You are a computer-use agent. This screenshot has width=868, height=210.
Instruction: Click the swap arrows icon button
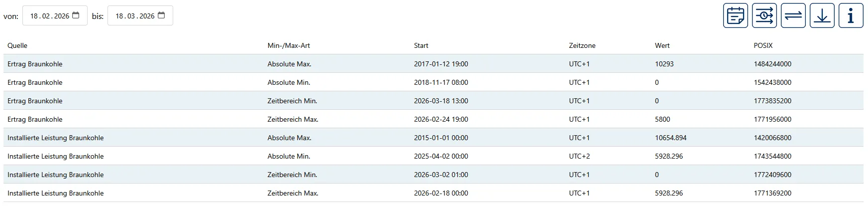[793, 15]
